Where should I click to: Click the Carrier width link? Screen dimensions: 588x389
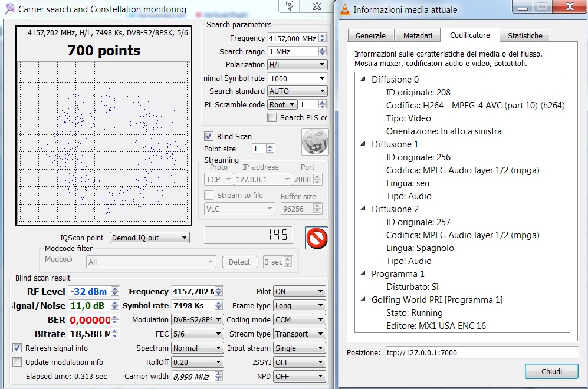click(146, 376)
